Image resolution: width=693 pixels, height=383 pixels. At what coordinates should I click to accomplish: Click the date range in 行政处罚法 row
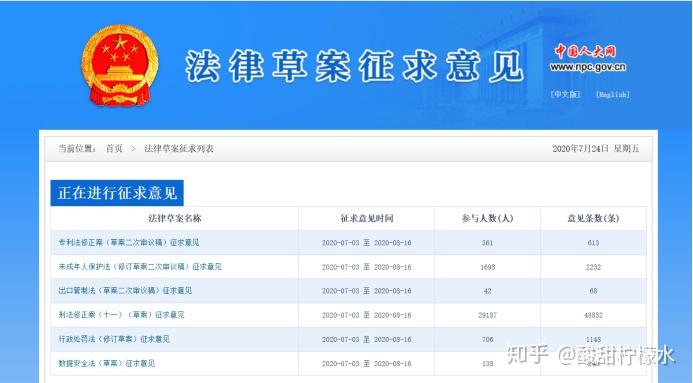[366, 340]
